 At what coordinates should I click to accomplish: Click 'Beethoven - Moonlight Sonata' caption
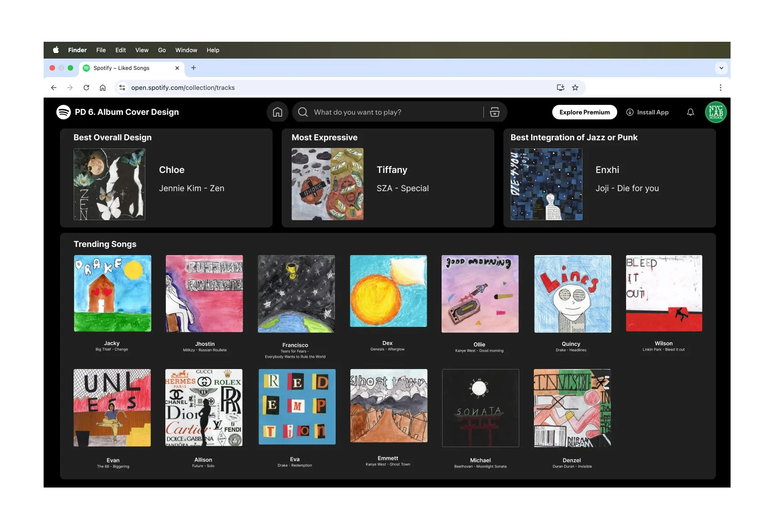[x=480, y=466]
